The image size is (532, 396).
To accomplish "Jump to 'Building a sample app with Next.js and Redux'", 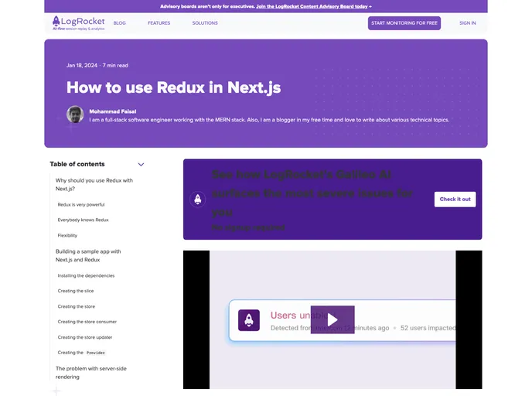I will coord(88,255).
